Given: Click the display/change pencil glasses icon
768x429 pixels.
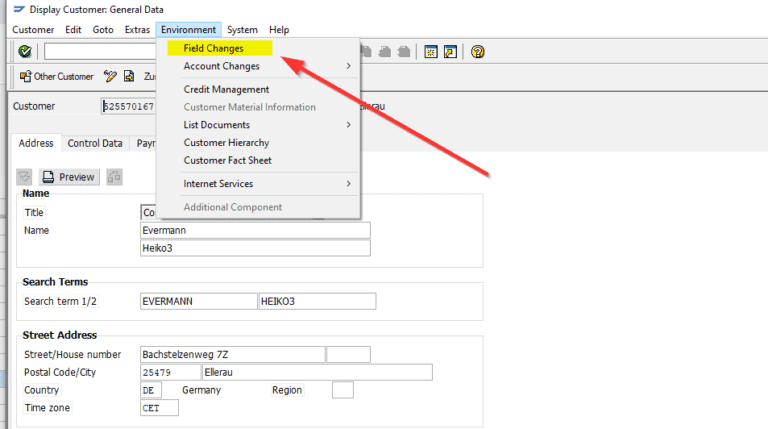Looking at the screenshot, I should 110,76.
